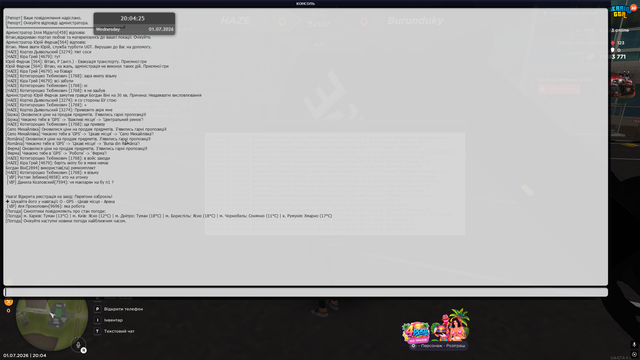Click the console command input field
640x360 pixels.
(305, 292)
